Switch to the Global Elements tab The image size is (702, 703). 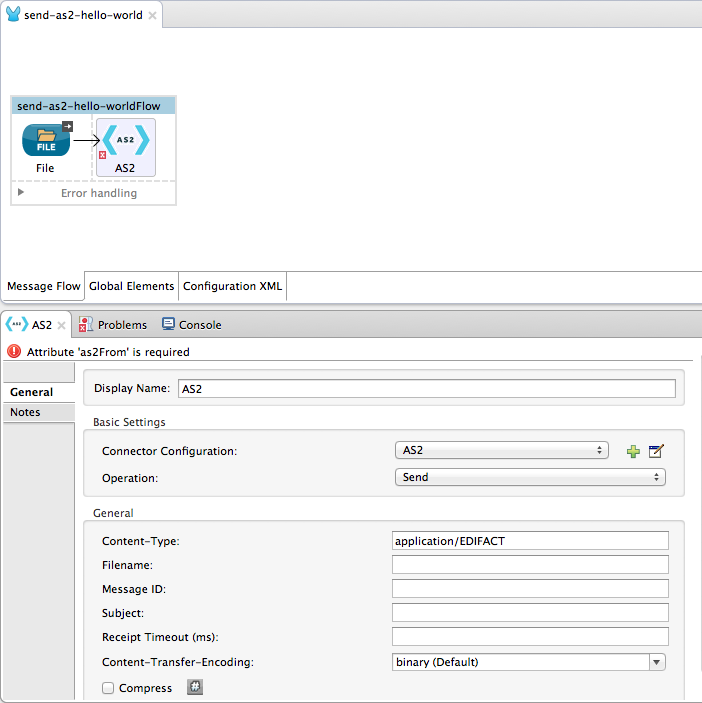coord(132,286)
